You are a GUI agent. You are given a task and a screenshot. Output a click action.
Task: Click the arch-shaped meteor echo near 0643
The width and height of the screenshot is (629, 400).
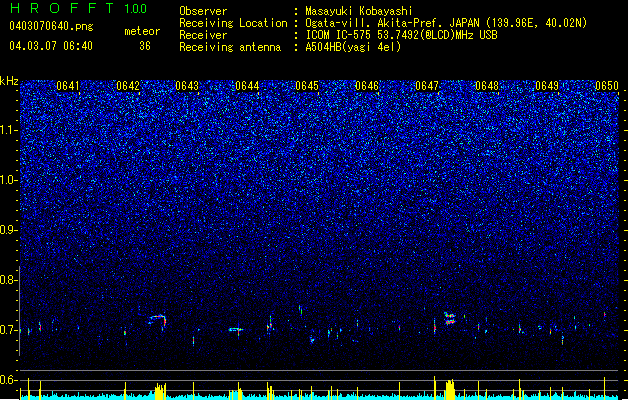[157, 320]
